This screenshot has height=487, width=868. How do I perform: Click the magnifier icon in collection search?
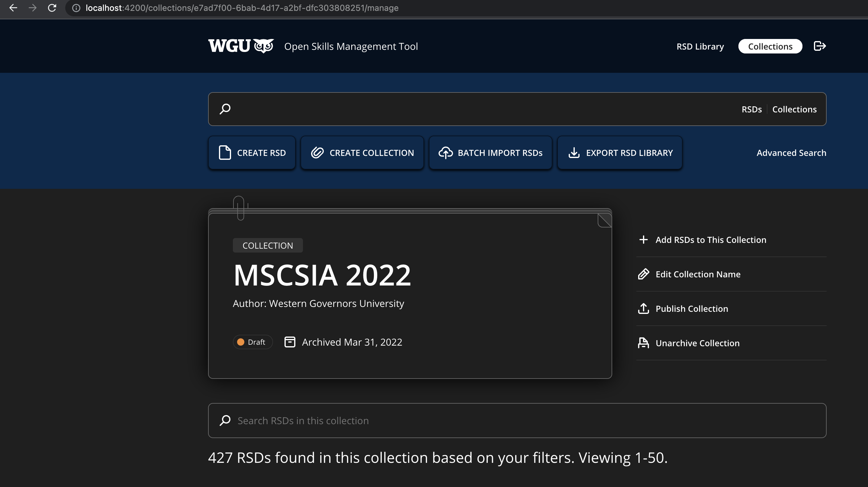click(225, 420)
